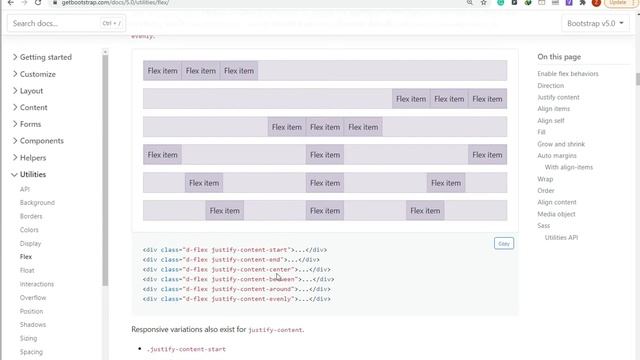Open the Background utilities page
Viewport: 640px width, 360px height.
coord(37,203)
